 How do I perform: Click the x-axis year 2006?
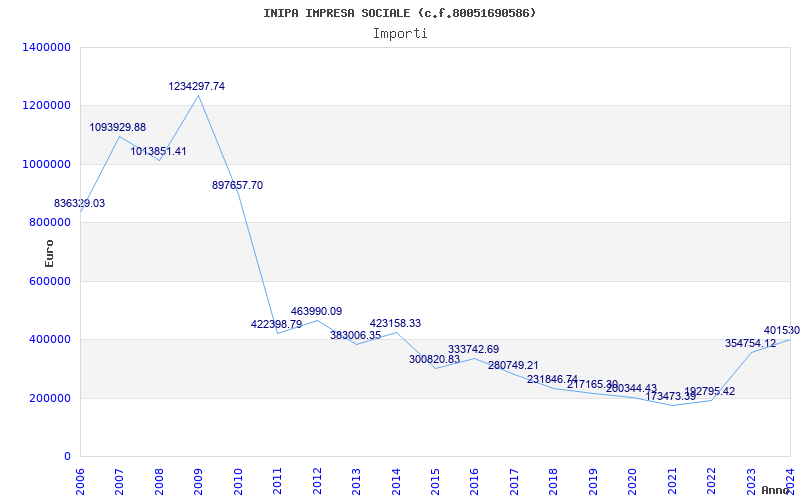[80, 481]
